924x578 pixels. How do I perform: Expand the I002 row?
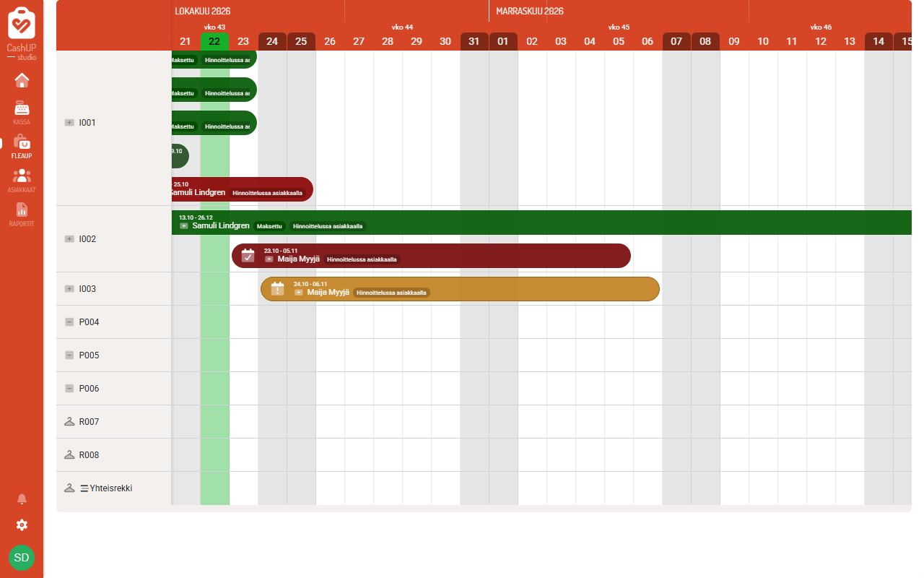pos(69,239)
